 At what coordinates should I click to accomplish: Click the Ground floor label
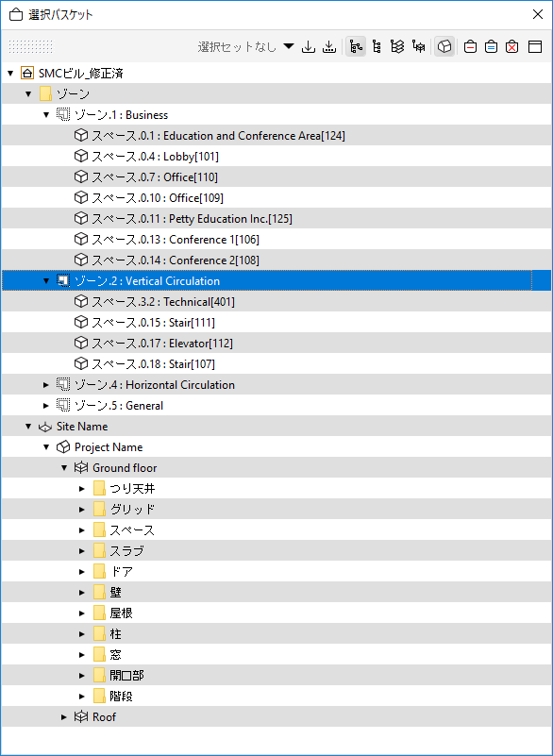[x=125, y=468]
